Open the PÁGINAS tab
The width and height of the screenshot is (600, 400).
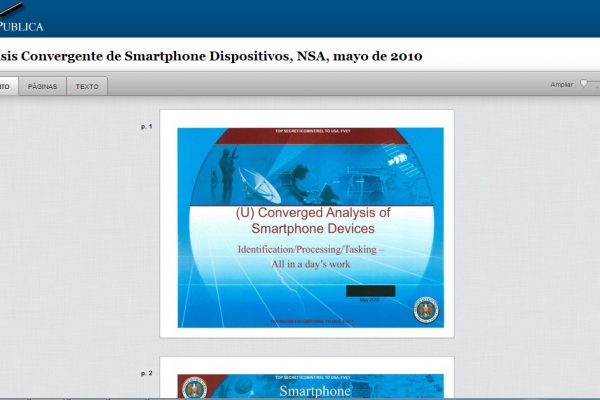pyautogui.click(x=42, y=87)
